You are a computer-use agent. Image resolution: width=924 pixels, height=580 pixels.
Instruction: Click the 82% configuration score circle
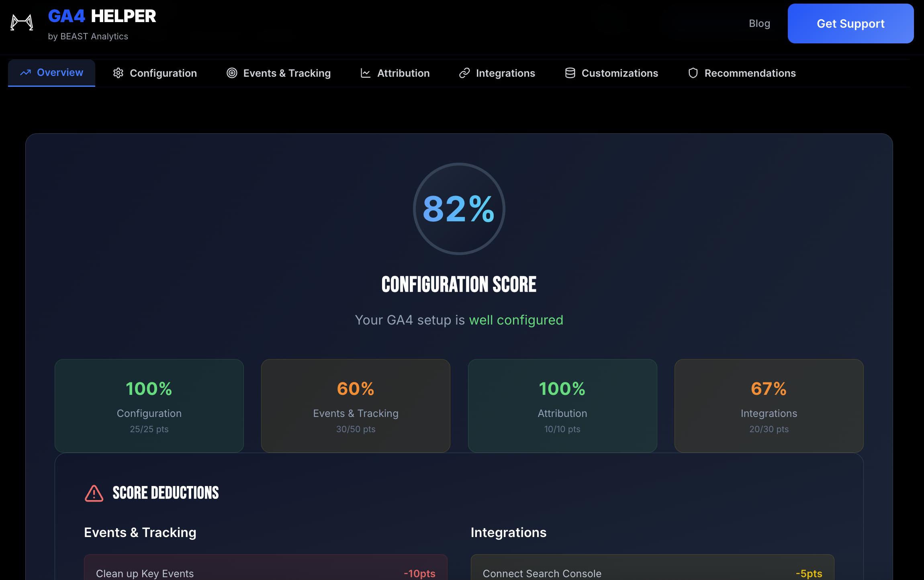tap(459, 209)
